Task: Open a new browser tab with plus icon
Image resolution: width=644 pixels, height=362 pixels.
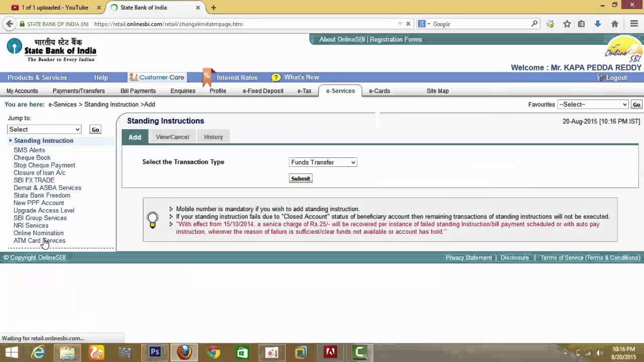Action: pyautogui.click(x=213, y=8)
